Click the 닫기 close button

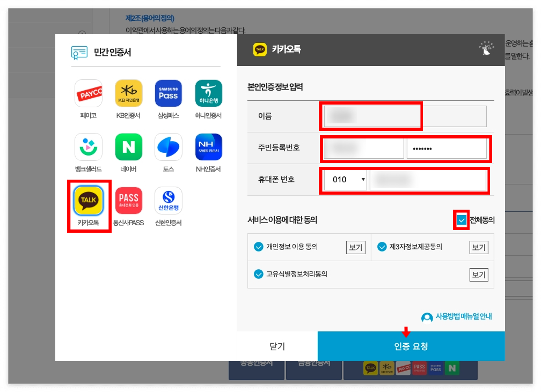tap(277, 346)
